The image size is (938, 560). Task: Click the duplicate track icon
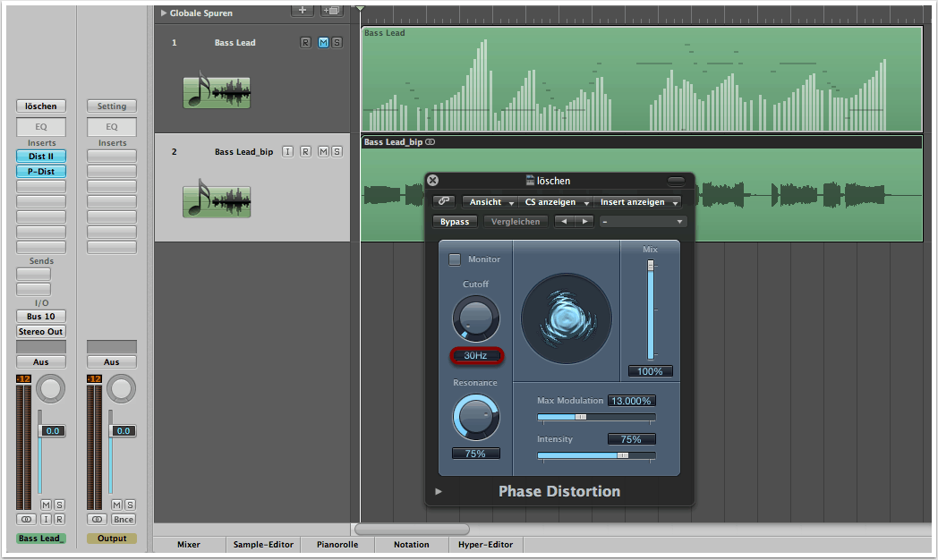[332, 10]
